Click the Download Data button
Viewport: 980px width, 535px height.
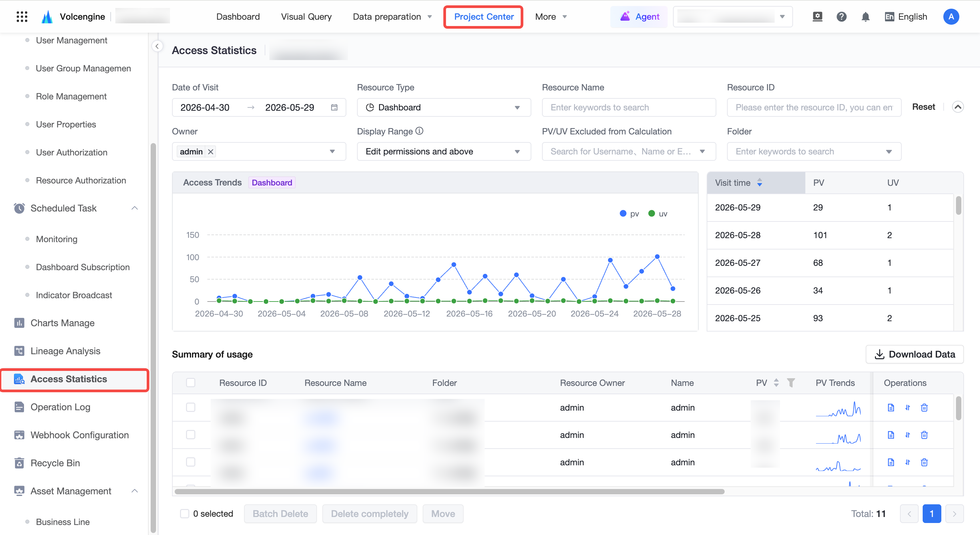pos(914,354)
